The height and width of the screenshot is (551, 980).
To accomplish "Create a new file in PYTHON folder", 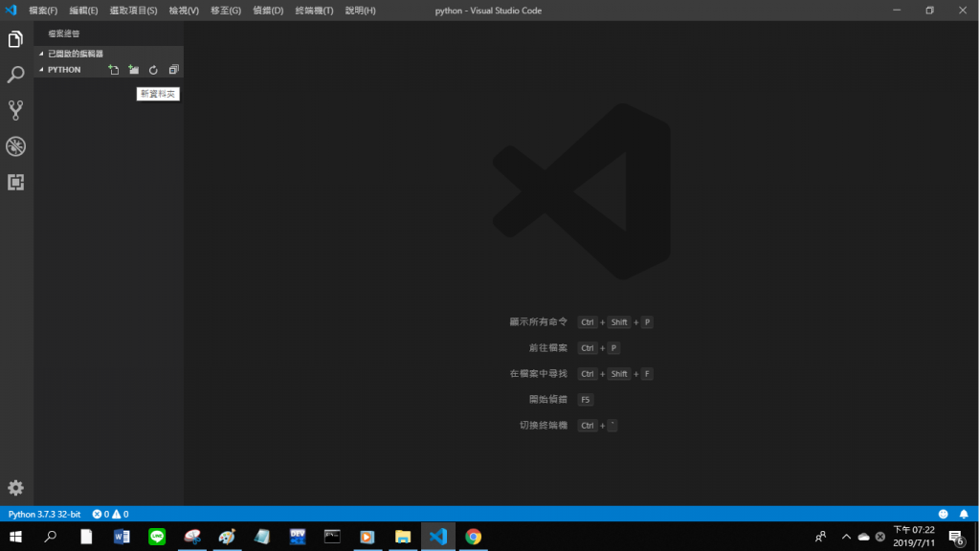I will click(x=113, y=69).
